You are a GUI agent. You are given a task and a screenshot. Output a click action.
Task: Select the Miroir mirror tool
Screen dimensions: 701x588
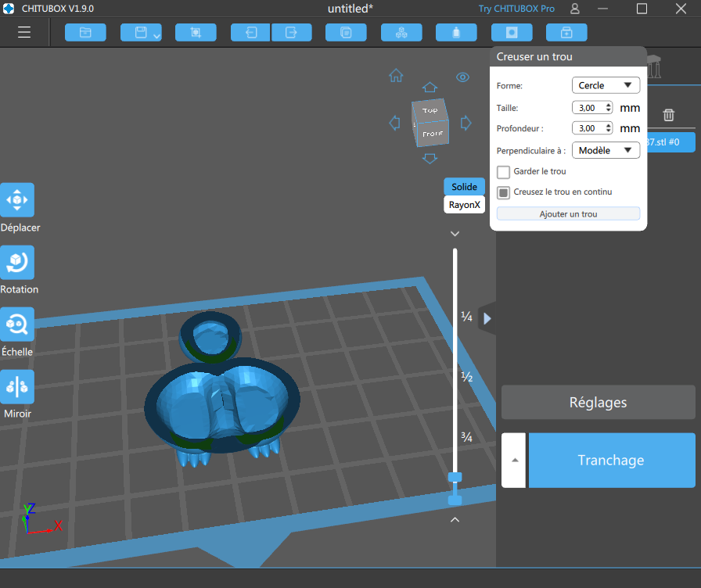17,386
